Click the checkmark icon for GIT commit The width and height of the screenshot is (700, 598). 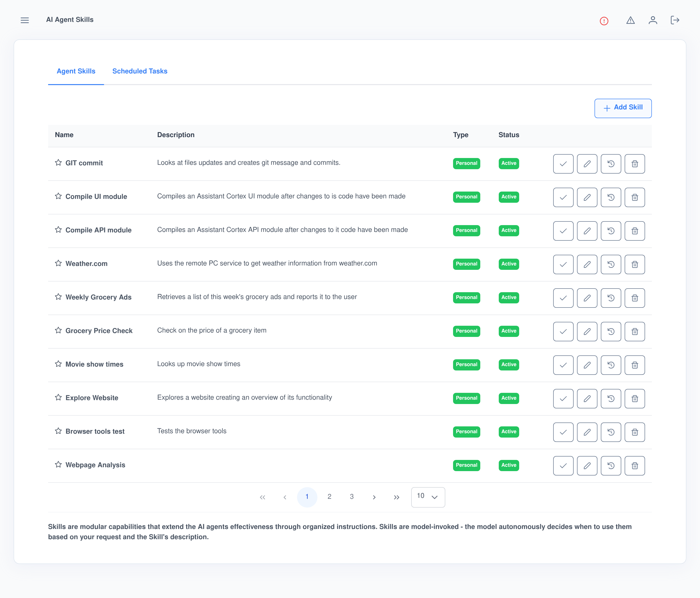tap(563, 164)
